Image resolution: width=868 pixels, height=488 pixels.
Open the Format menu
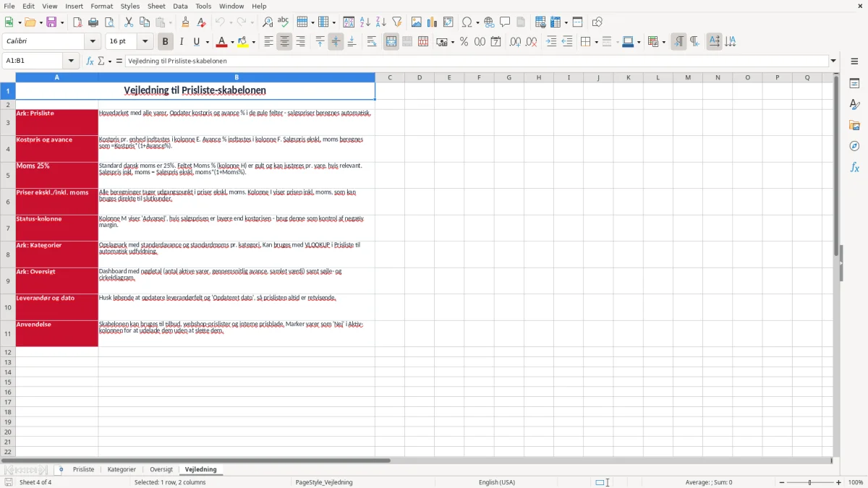point(101,6)
